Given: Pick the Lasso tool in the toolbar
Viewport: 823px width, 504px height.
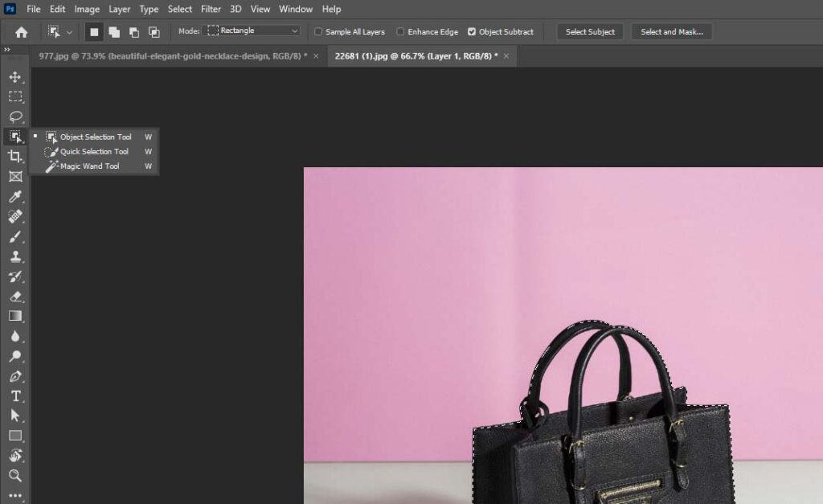Looking at the screenshot, I should [14, 117].
